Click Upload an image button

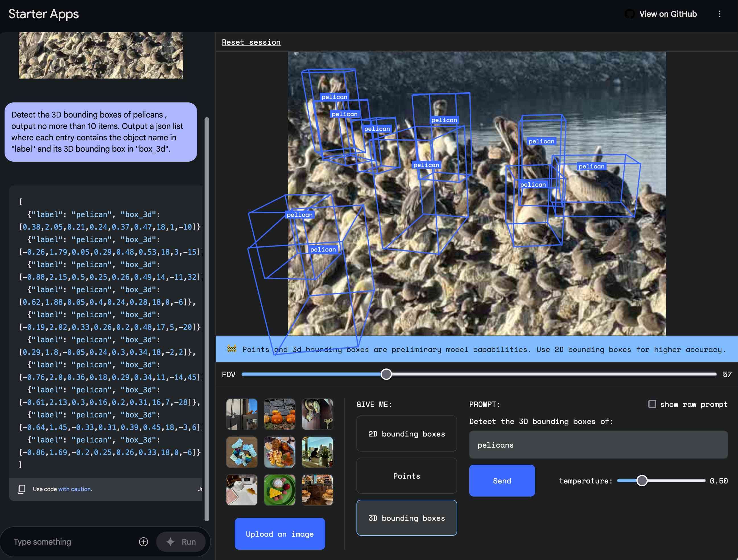pyautogui.click(x=280, y=534)
